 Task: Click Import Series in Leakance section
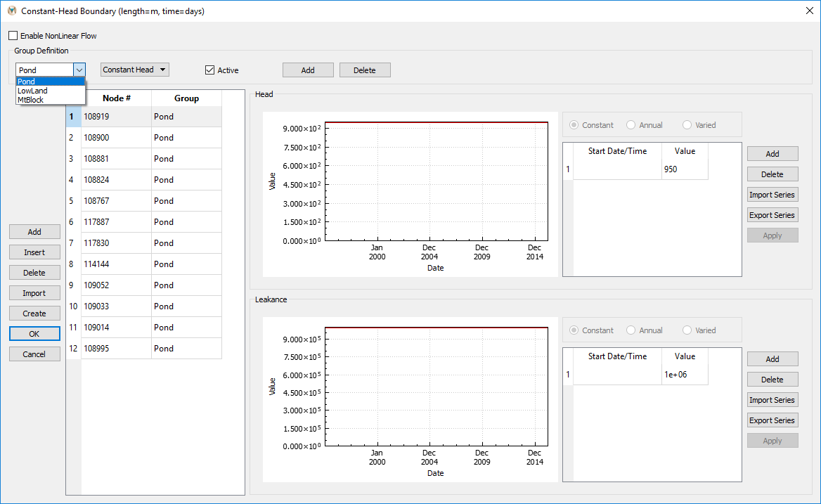point(772,400)
